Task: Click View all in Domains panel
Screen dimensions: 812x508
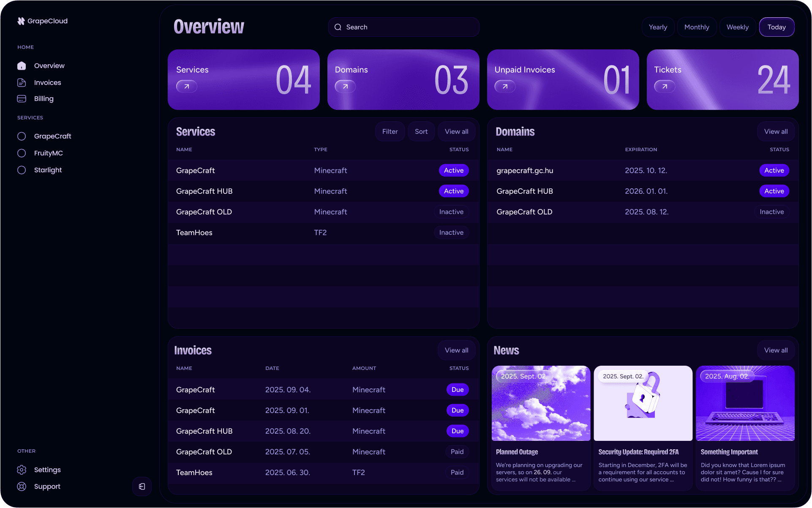Action: pos(776,132)
